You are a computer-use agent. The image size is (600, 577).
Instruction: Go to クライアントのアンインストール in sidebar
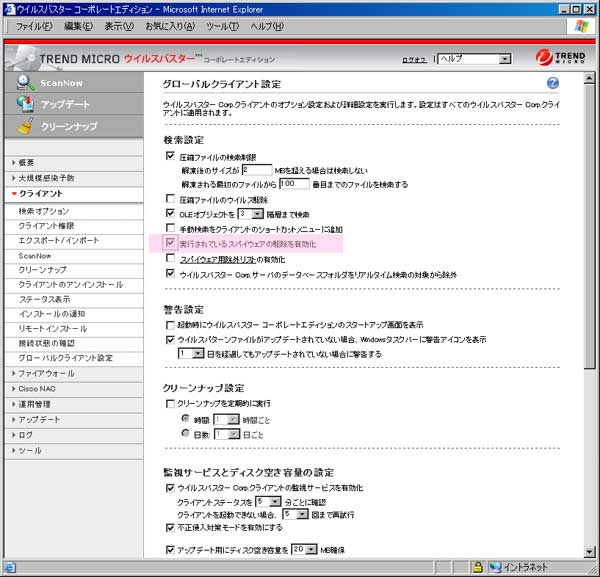[x=71, y=284]
